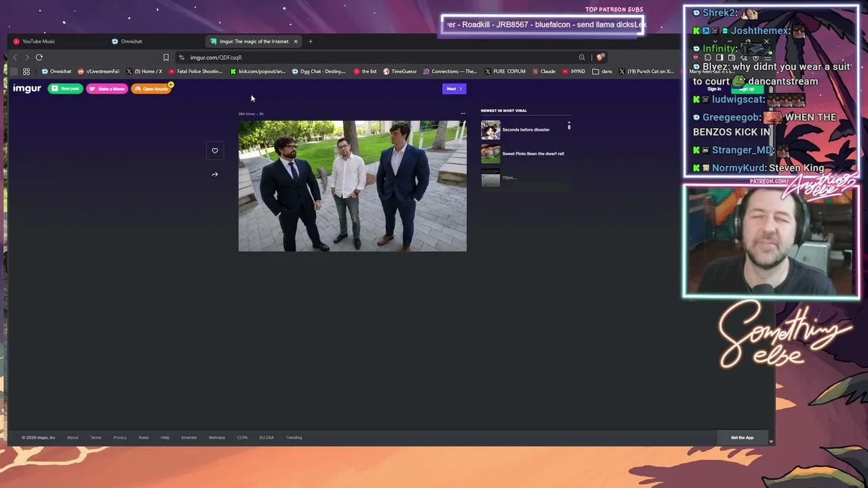Open the IHYND bookmark
The image size is (868, 488).
click(x=573, y=71)
